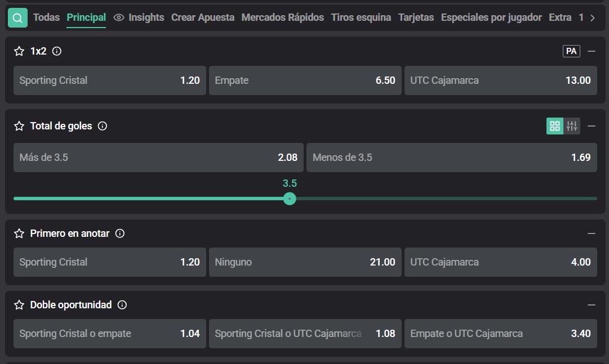Select Más de 3.5 at 2.08
Viewport: 609px width, 364px height.
(158, 158)
